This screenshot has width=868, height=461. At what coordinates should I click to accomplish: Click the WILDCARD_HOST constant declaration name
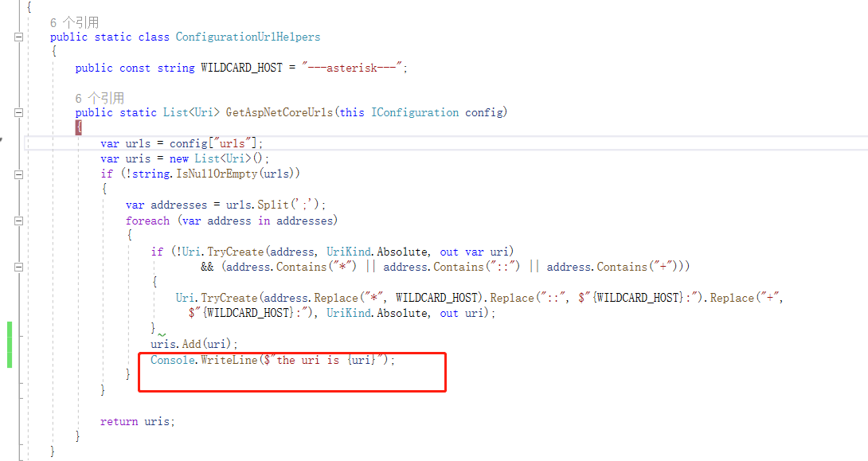coord(241,68)
